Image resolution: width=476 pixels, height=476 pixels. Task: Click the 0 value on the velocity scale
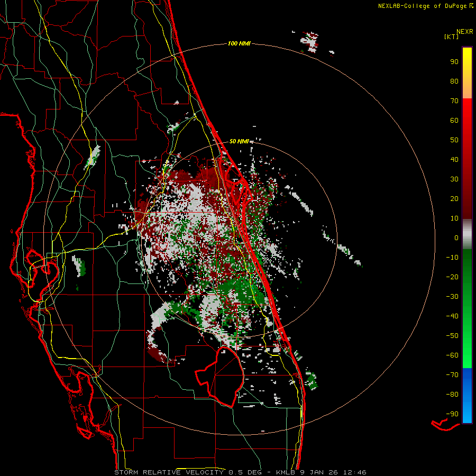[456, 237]
